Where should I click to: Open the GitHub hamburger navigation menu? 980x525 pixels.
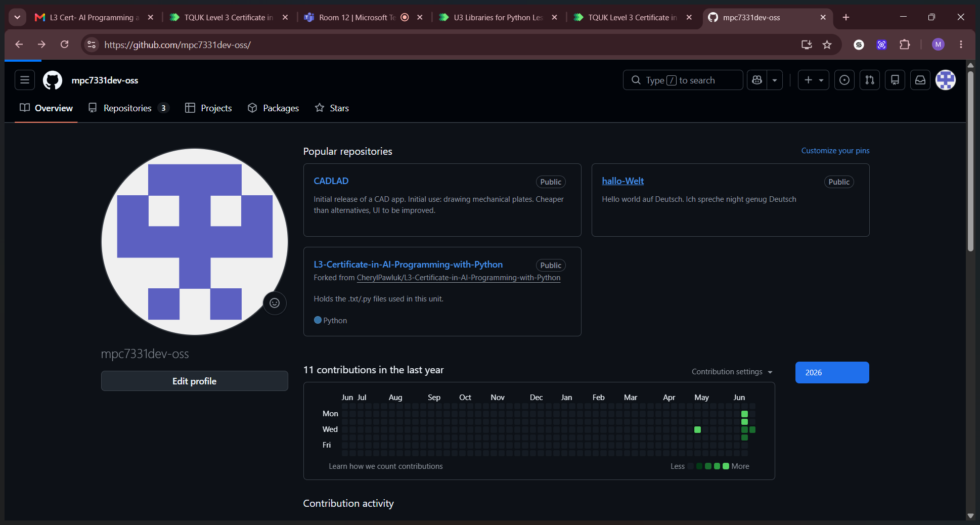coord(25,80)
